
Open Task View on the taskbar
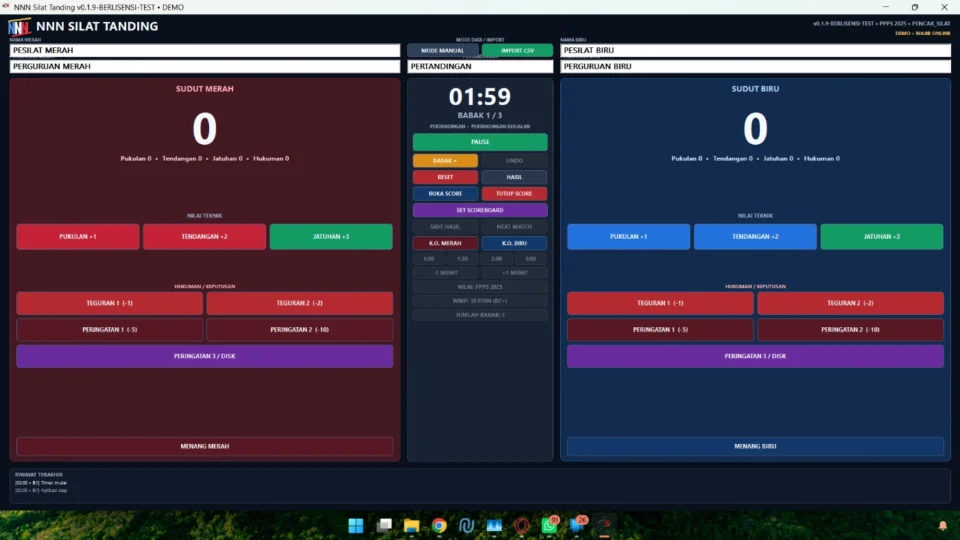tap(384, 525)
